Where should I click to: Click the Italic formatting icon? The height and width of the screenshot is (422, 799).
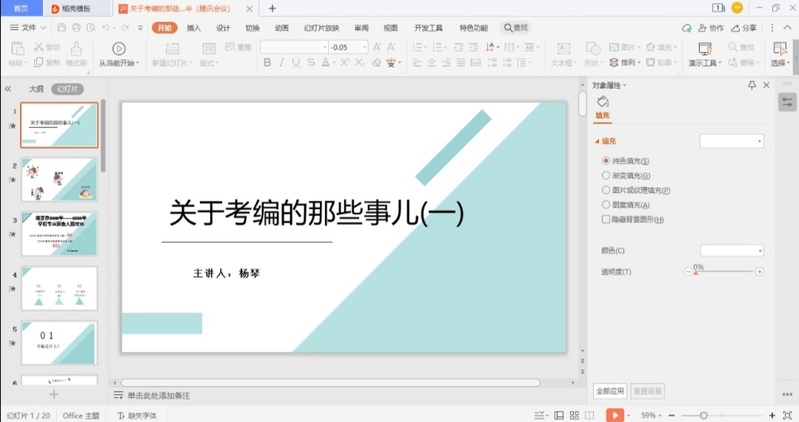(282, 63)
